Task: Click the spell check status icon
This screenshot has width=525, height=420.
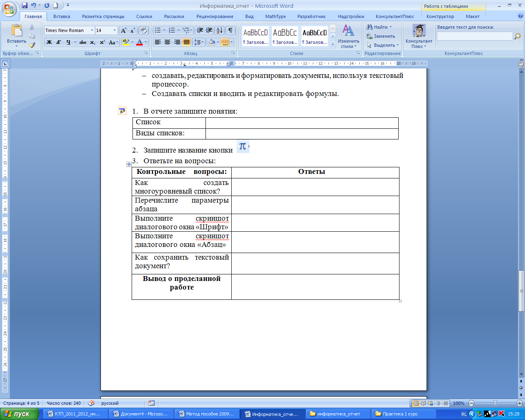Action: click(x=91, y=403)
